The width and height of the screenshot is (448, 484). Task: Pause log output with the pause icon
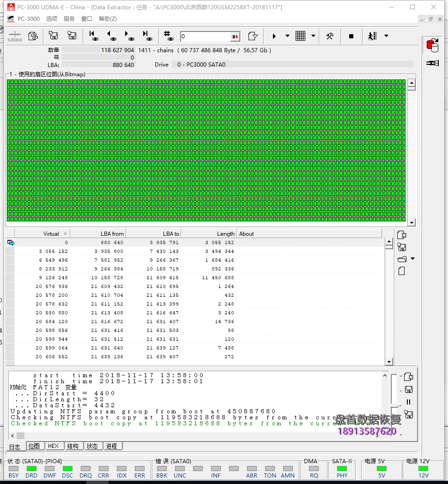click(409, 402)
